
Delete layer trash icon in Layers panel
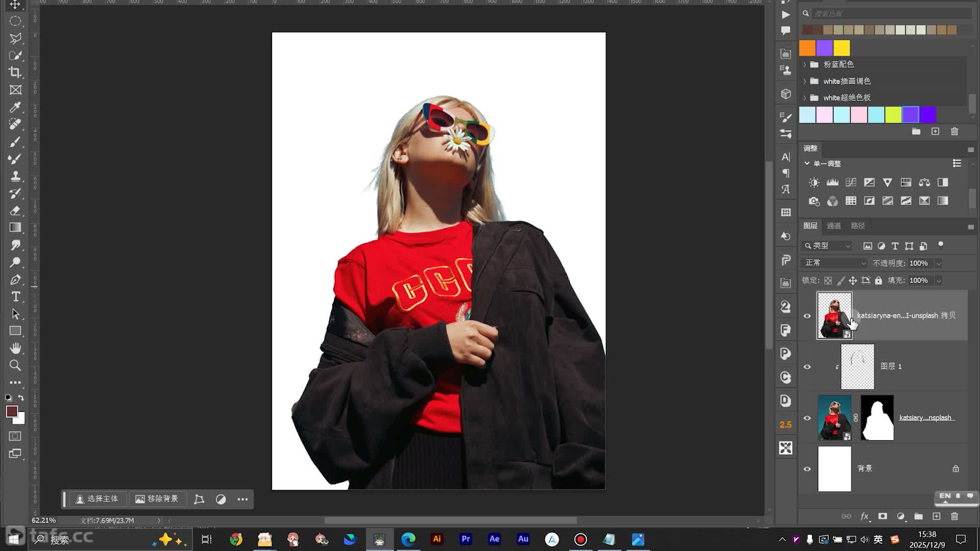pyautogui.click(x=954, y=516)
